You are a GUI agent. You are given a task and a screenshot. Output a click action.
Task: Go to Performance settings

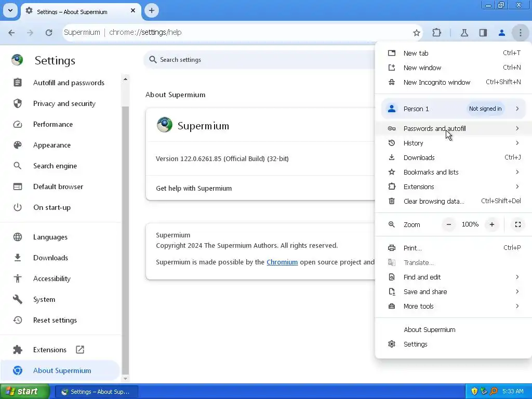tap(60, 124)
